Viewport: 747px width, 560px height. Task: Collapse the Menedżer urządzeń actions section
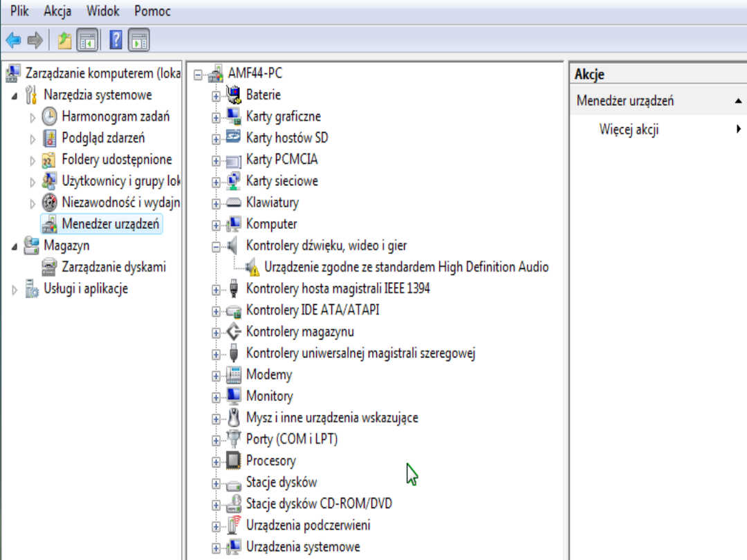[x=738, y=101]
